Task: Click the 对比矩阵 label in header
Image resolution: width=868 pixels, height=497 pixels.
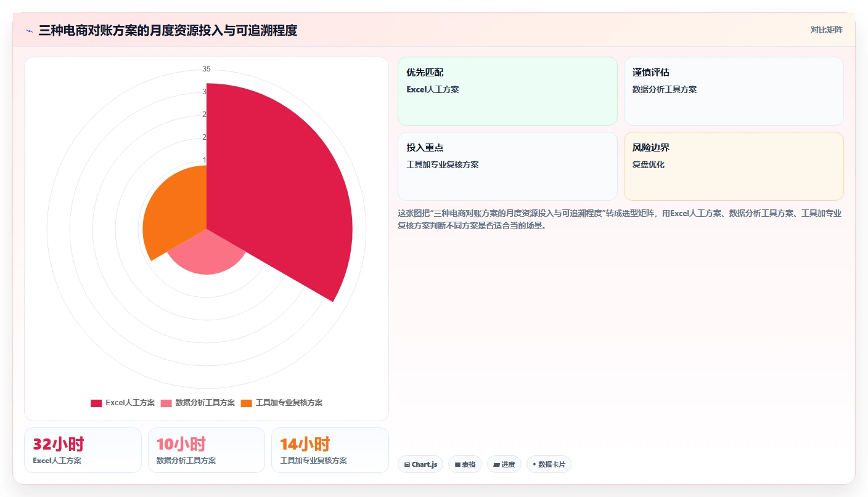Action: [826, 30]
